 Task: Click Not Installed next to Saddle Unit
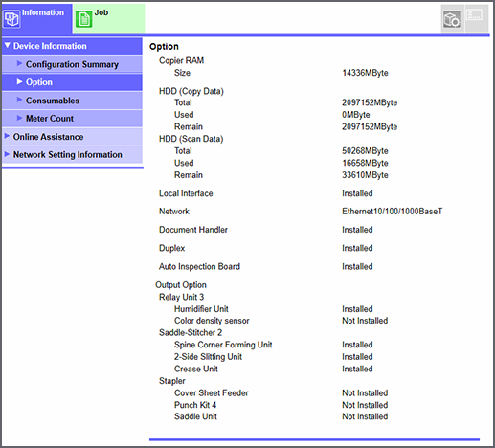(365, 416)
